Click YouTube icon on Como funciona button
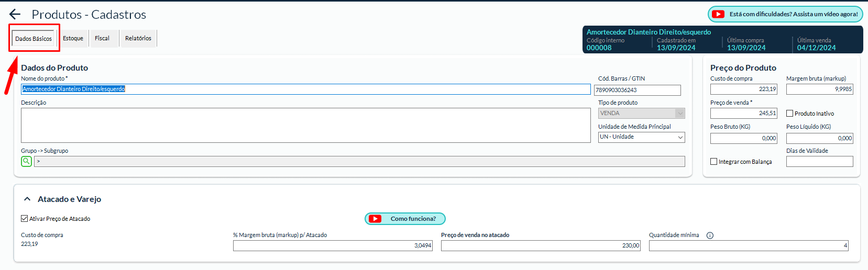 coord(375,219)
